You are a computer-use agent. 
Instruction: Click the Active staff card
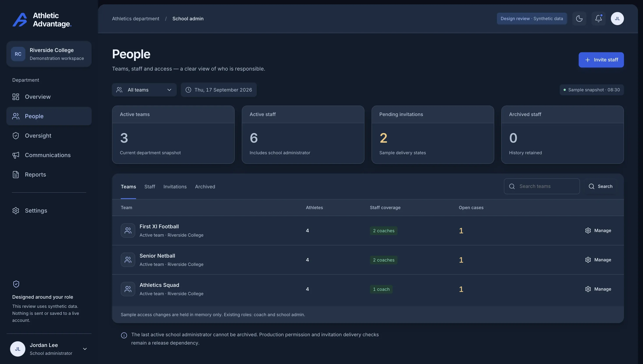click(x=303, y=135)
